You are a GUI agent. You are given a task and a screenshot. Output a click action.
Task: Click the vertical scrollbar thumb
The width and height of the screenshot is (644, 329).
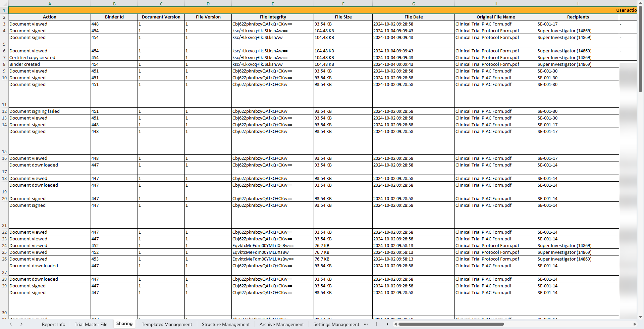click(640, 49)
